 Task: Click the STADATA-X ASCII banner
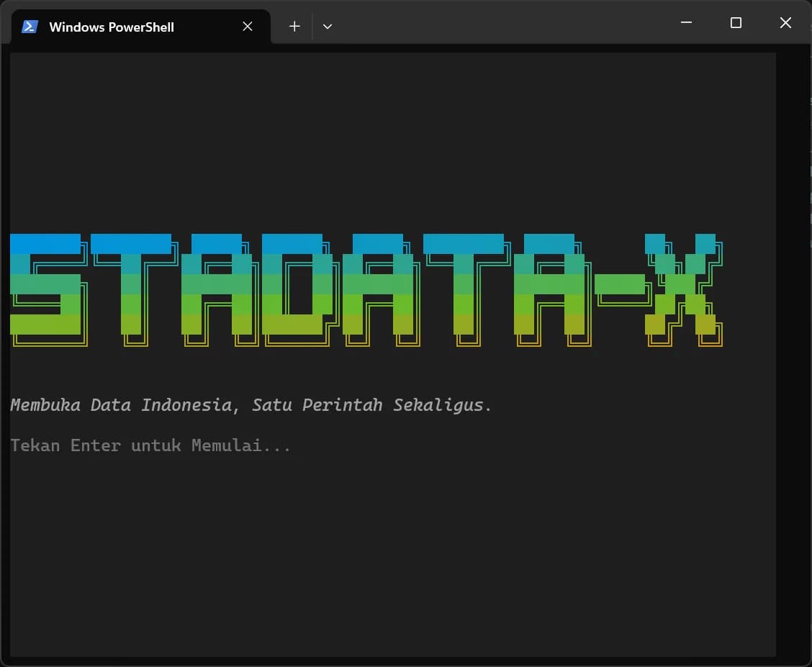[366, 290]
